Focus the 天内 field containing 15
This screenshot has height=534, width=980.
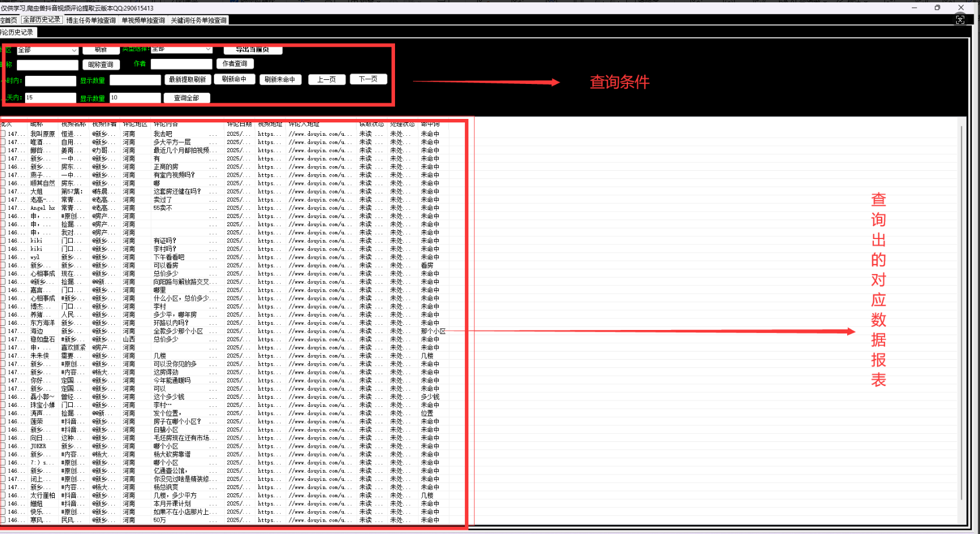click(x=50, y=98)
